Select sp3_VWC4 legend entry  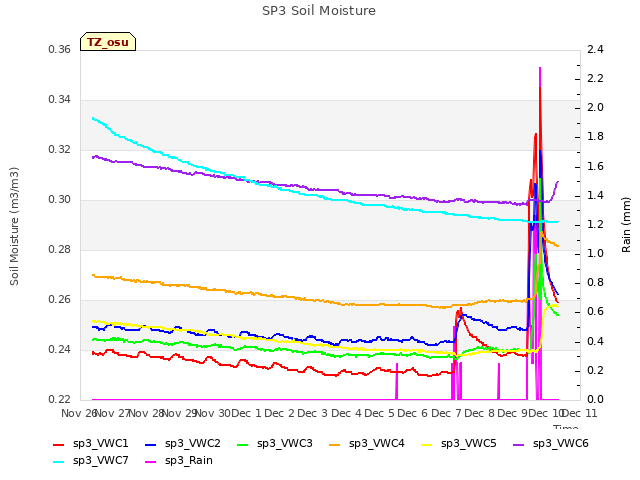[x=367, y=444]
